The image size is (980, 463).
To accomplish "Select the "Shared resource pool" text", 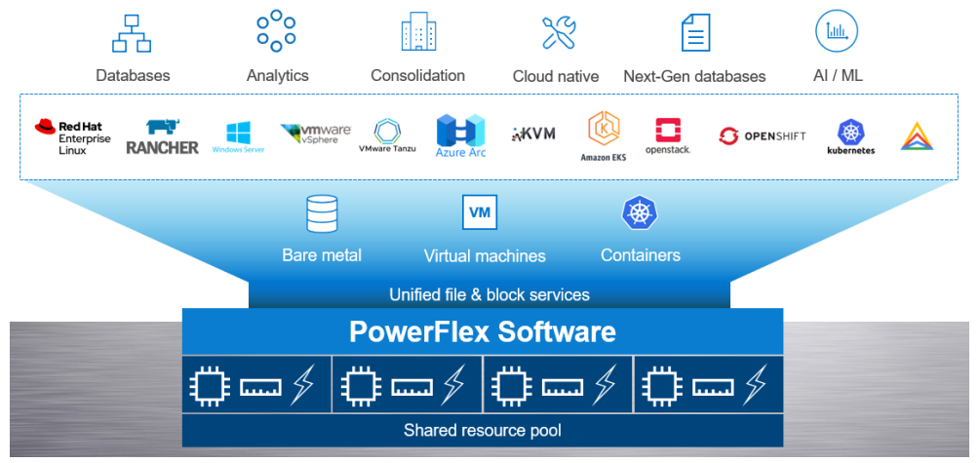I will coord(483,431).
